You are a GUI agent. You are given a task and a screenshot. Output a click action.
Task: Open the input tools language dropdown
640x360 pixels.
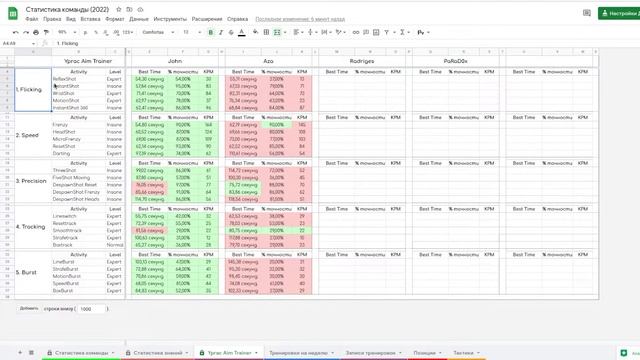pos(423,32)
